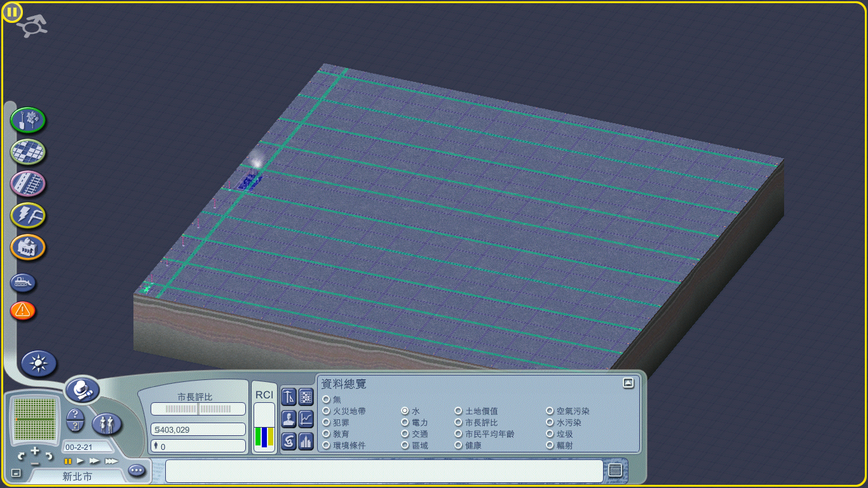The image size is (868, 488).
Task: Select the 教育 data view
Action: pyautogui.click(x=326, y=434)
